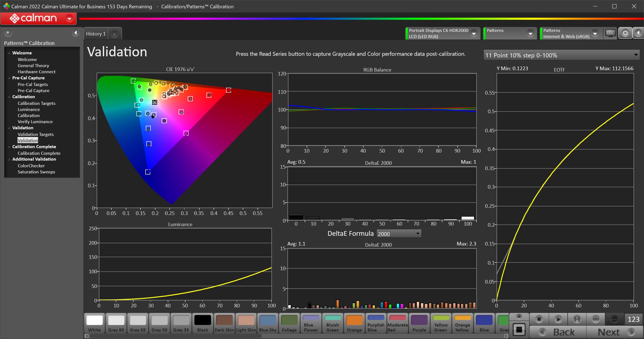Open the Verify Luminance page
The height and width of the screenshot is (339, 644).
(35, 122)
